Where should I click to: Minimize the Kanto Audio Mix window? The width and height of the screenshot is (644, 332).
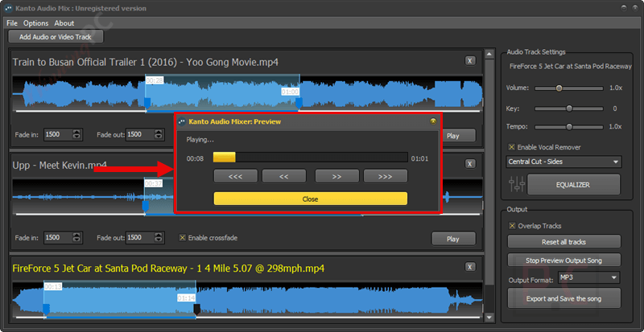pyautogui.click(x=623, y=8)
